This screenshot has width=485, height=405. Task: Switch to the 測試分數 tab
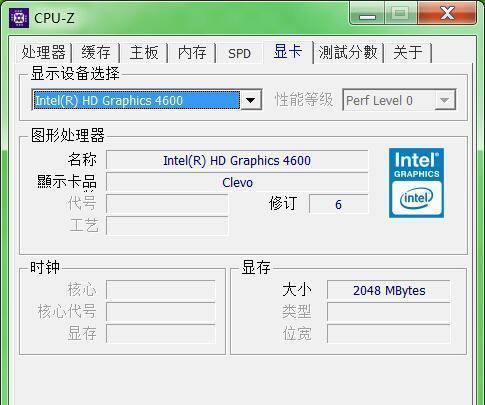point(348,53)
